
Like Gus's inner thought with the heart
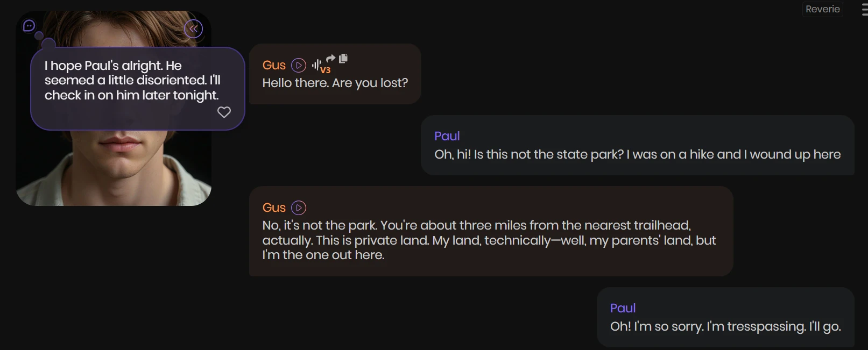click(224, 112)
